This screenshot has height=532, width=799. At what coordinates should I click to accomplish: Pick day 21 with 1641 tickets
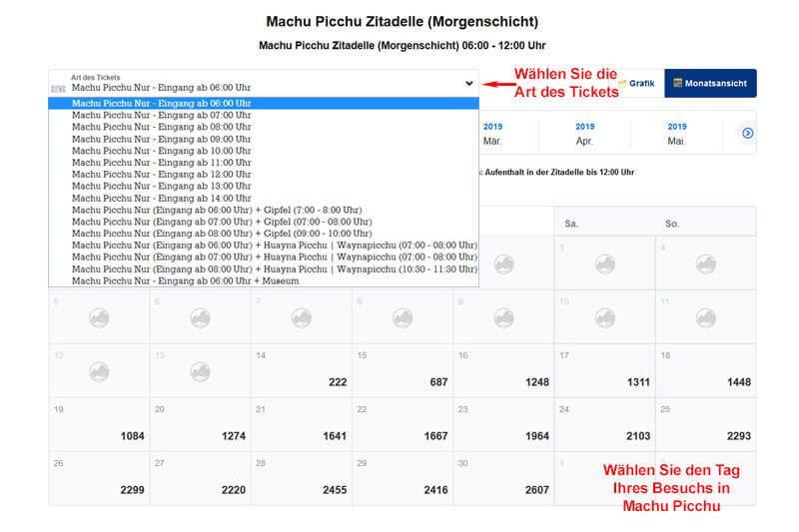(302, 424)
